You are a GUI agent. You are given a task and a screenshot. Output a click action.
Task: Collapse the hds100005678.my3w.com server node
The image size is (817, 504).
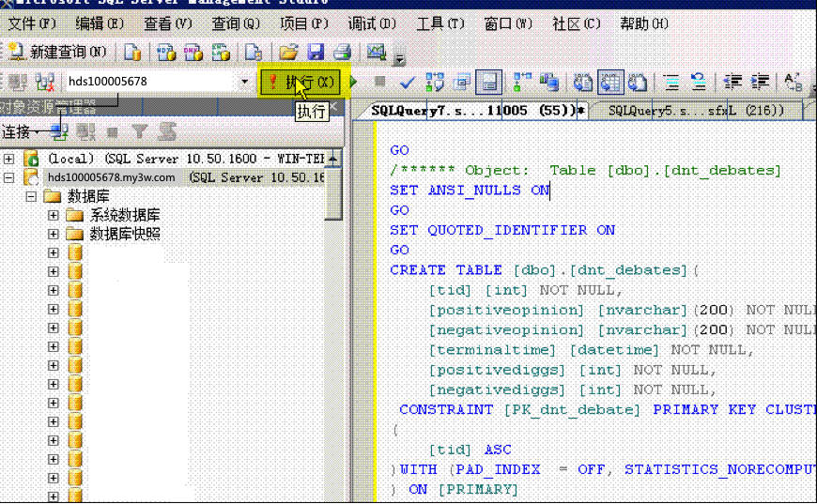8,177
